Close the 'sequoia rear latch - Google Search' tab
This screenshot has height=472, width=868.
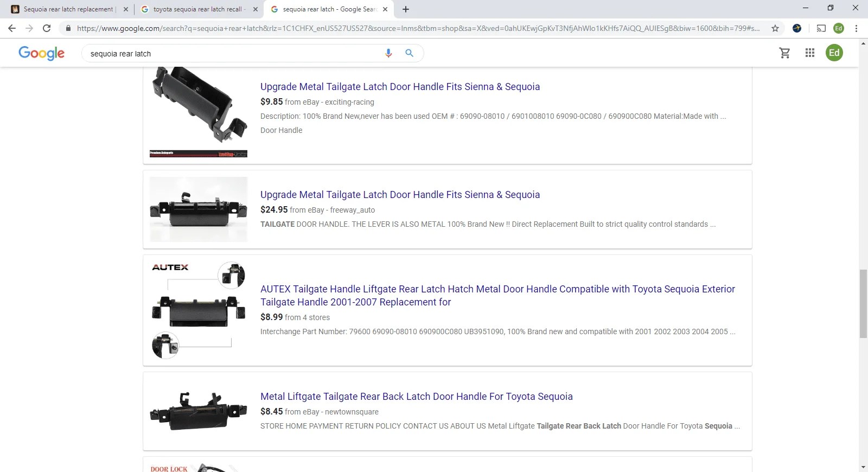tap(385, 9)
